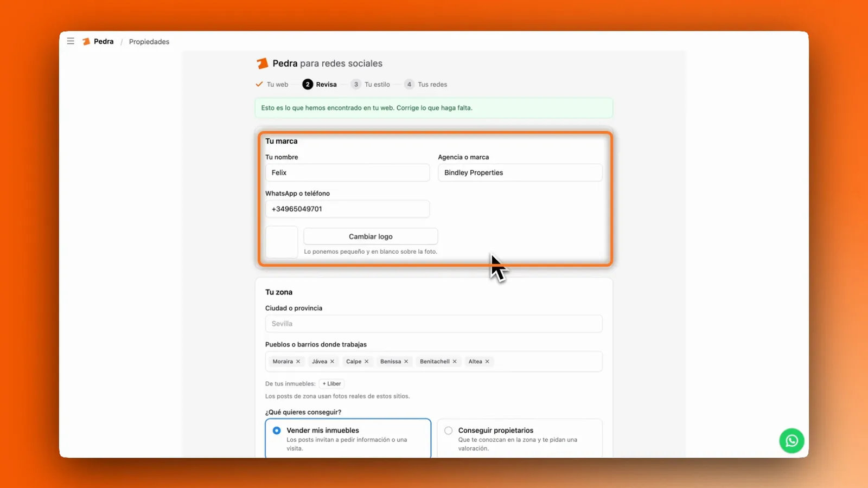Click the logo preview thumbnail

click(x=282, y=242)
